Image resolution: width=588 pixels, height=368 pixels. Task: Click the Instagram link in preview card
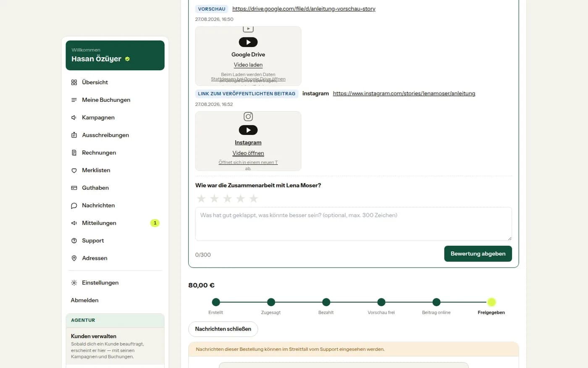click(x=248, y=143)
